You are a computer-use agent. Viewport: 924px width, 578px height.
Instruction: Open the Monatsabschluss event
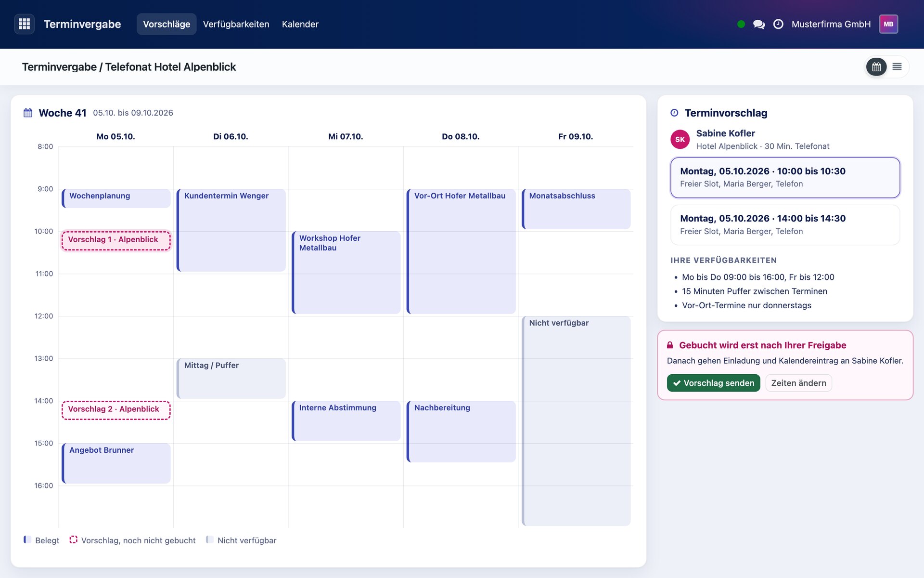(576, 209)
